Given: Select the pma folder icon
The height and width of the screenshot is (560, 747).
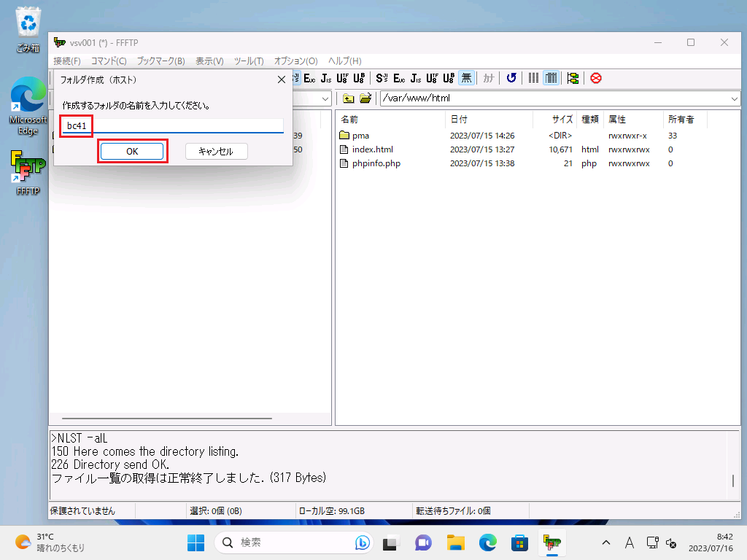Looking at the screenshot, I should 345,136.
